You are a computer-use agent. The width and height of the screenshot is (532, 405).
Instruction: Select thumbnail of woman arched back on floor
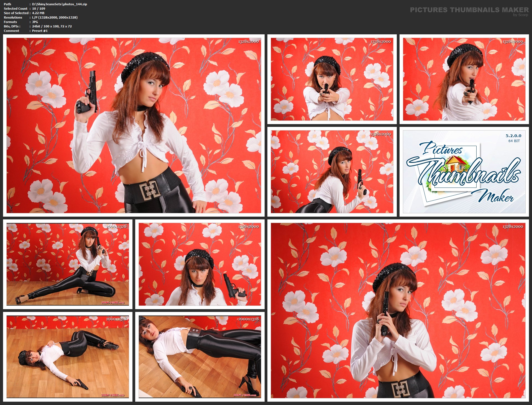(x=200, y=357)
